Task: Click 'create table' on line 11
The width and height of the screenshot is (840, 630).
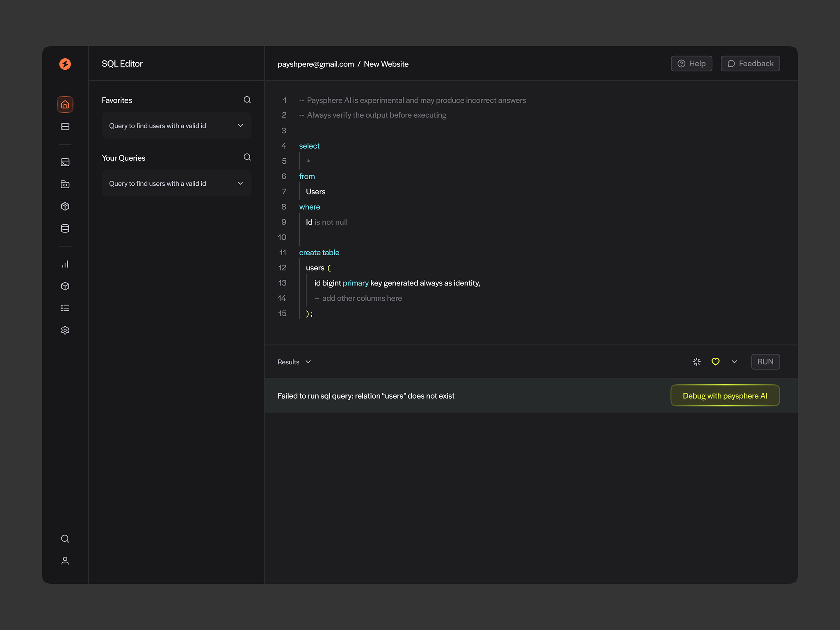Action: point(319,252)
